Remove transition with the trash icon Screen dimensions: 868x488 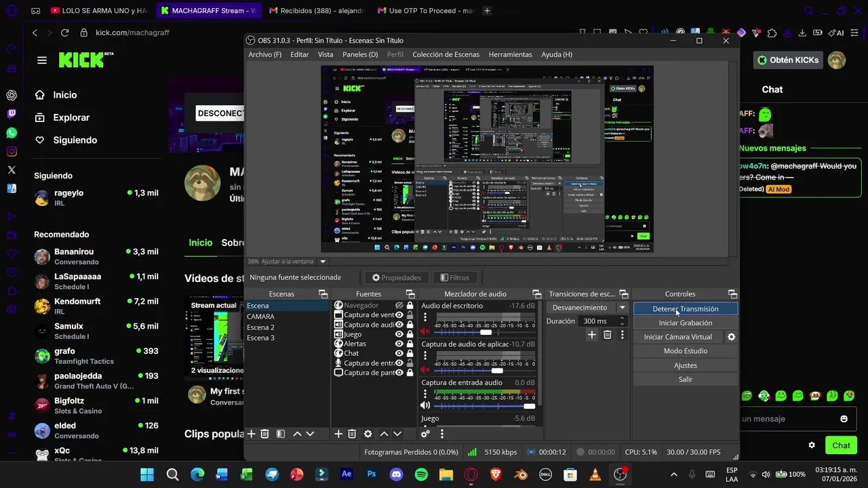coord(608,335)
